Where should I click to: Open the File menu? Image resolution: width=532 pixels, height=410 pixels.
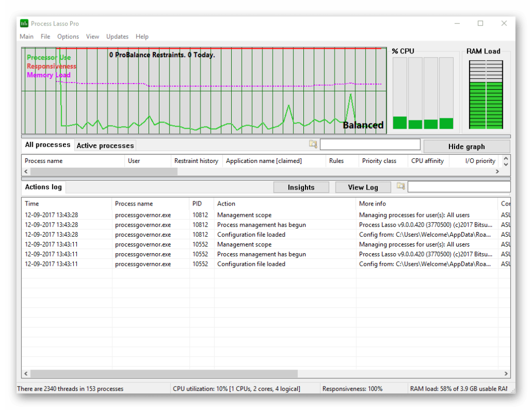[45, 37]
